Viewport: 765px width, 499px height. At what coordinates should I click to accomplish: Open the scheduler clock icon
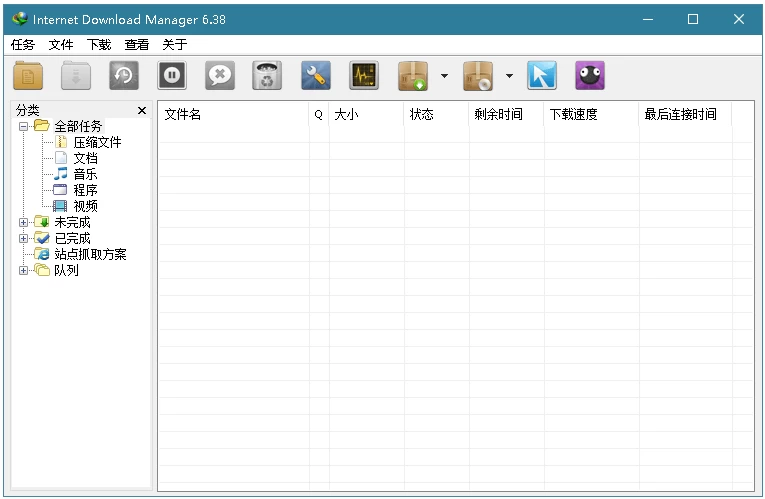pos(124,76)
